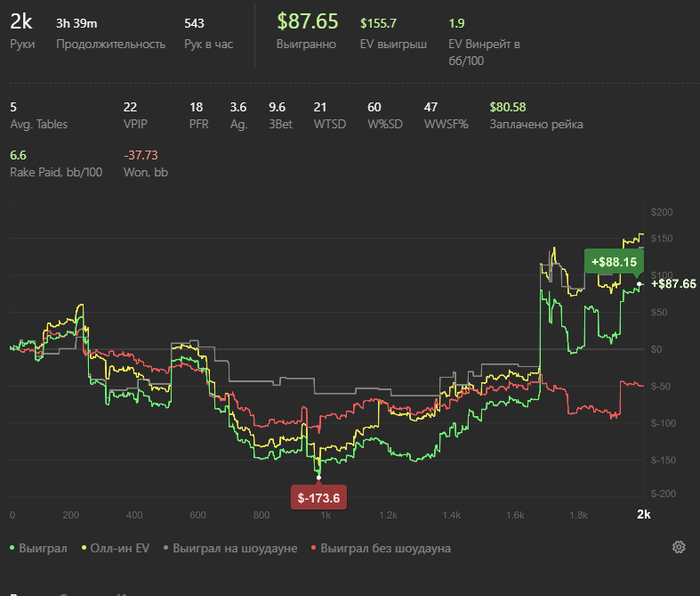Click the 18 PFR stat

(196, 107)
